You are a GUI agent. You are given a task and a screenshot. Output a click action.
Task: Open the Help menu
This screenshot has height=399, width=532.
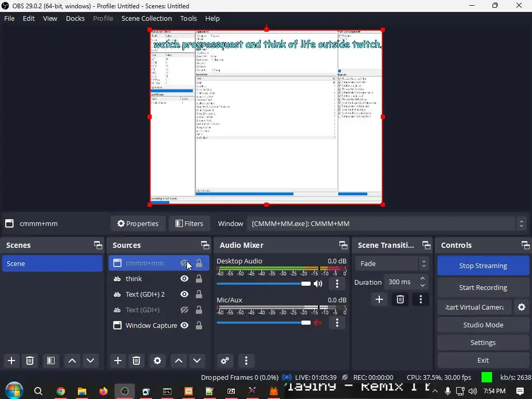pos(212,18)
